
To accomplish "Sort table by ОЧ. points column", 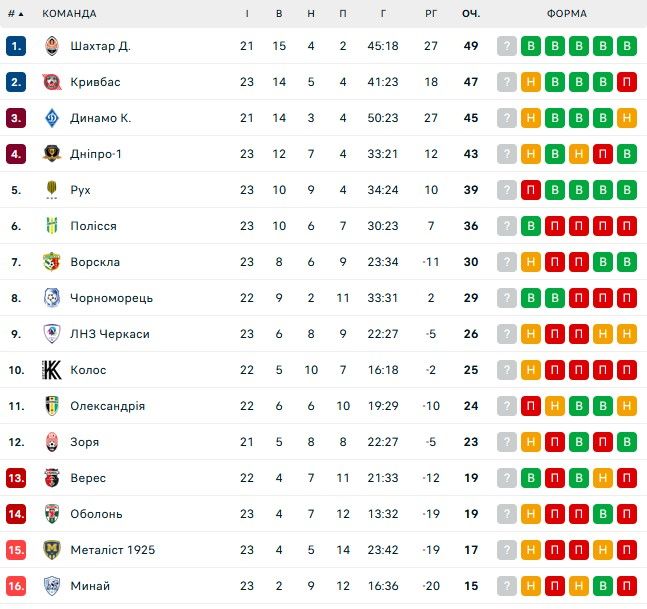I will [470, 14].
